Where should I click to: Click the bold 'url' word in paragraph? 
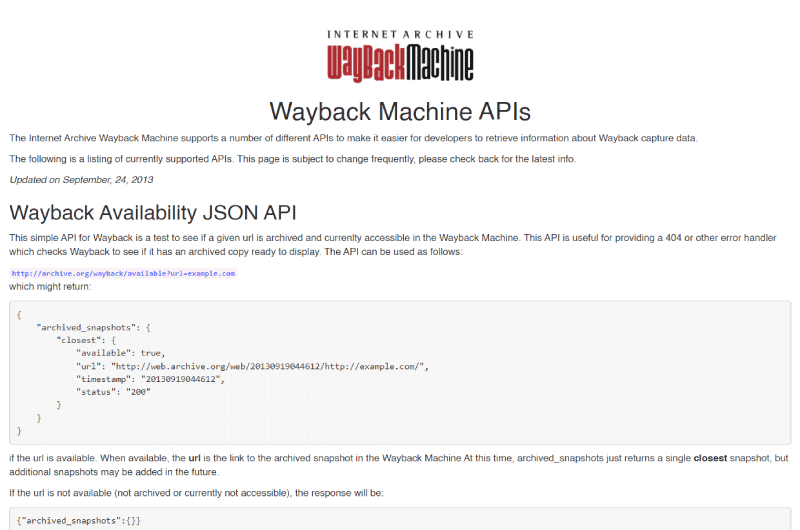(194, 458)
